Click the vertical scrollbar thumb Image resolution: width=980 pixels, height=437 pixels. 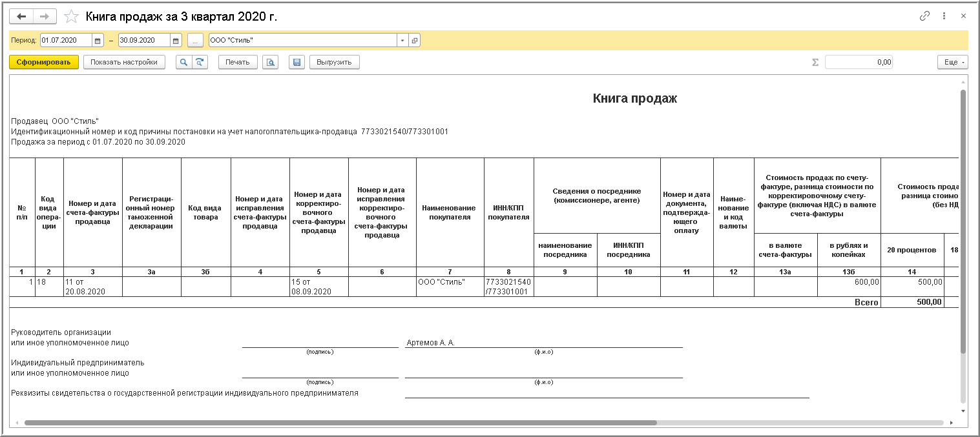tap(963, 221)
